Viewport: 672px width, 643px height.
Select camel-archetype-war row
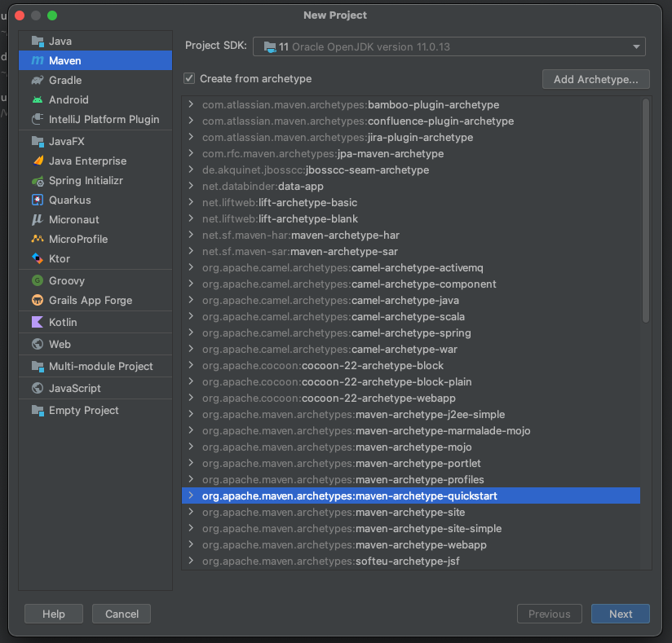tap(411, 349)
